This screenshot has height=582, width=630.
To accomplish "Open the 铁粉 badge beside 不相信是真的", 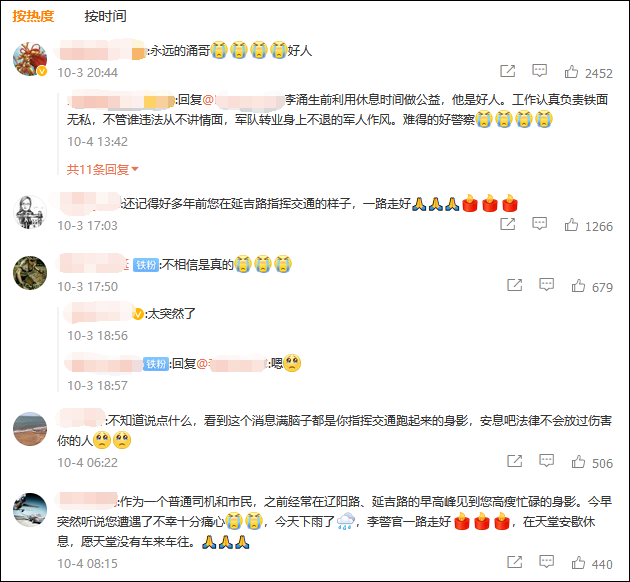I will click(x=146, y=265).
